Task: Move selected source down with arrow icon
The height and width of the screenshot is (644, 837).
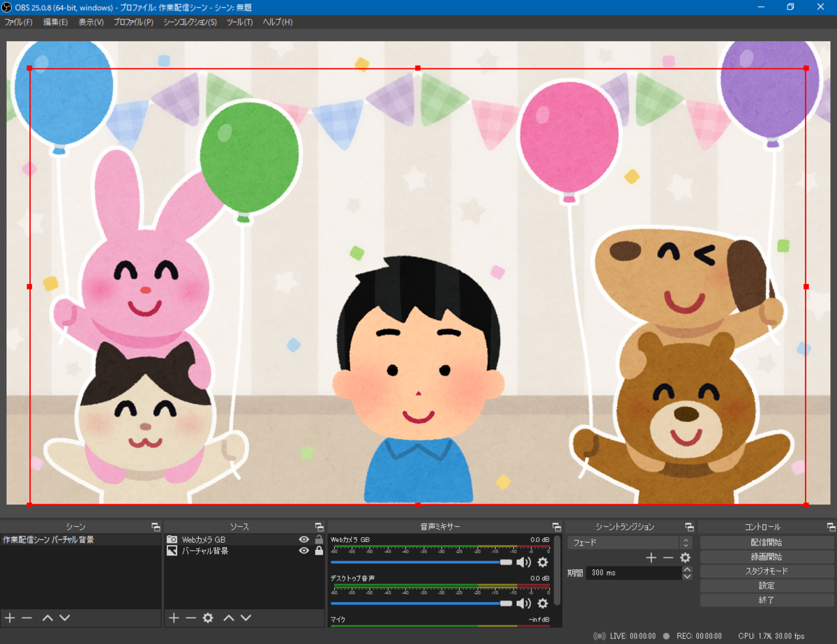Action: coord(245,617)
